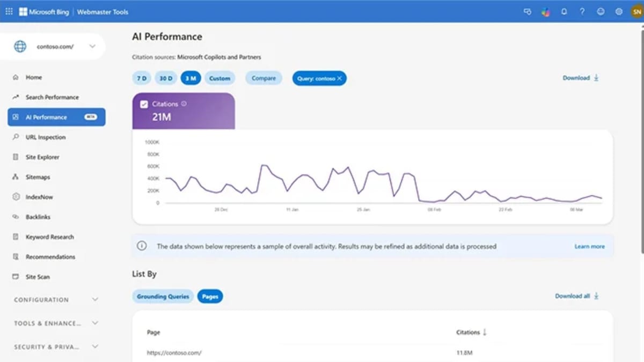Open the Site Explorer panel
Image resolution: width=644 pixels, height=362 pixels.
click(42, 157)
